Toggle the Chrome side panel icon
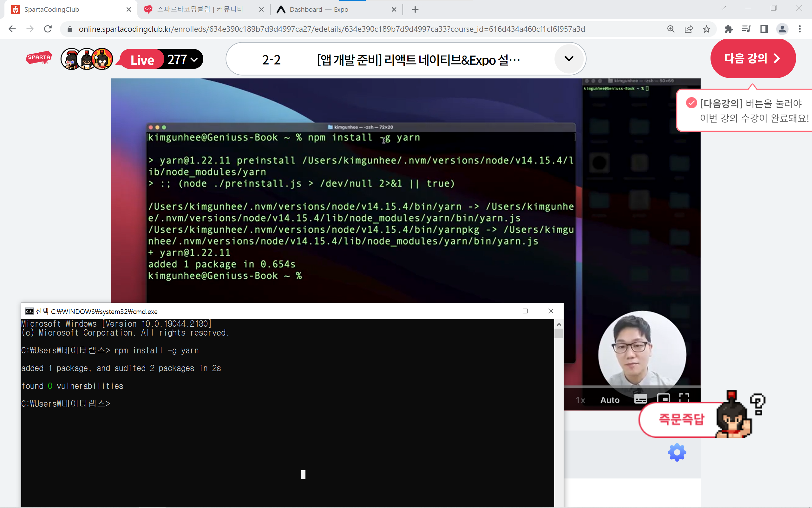 (764, 29)
